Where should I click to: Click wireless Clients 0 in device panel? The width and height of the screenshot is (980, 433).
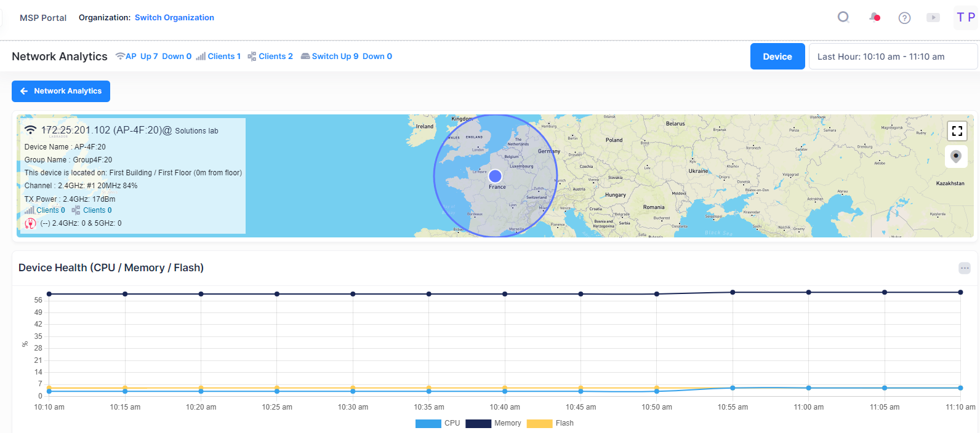tap(50, 210)
